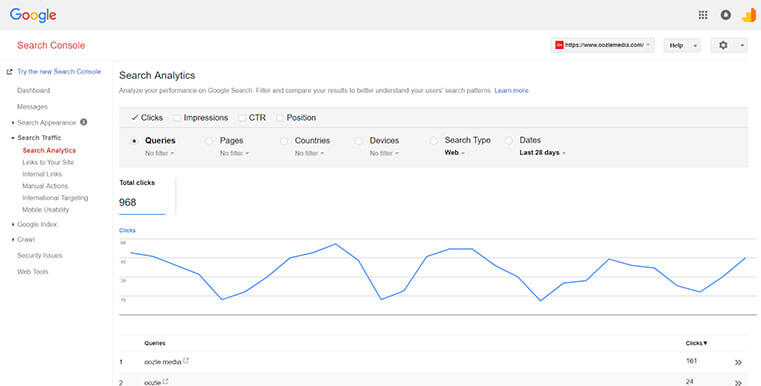Open Internal Links in sidebar
This screenshot has height=386, width=761.
click(x=42, y=174)
